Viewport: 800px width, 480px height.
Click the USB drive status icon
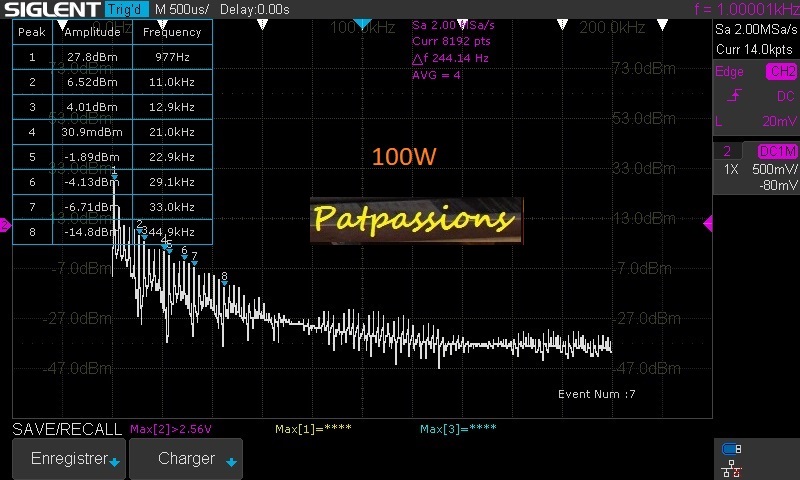[731, 449]
